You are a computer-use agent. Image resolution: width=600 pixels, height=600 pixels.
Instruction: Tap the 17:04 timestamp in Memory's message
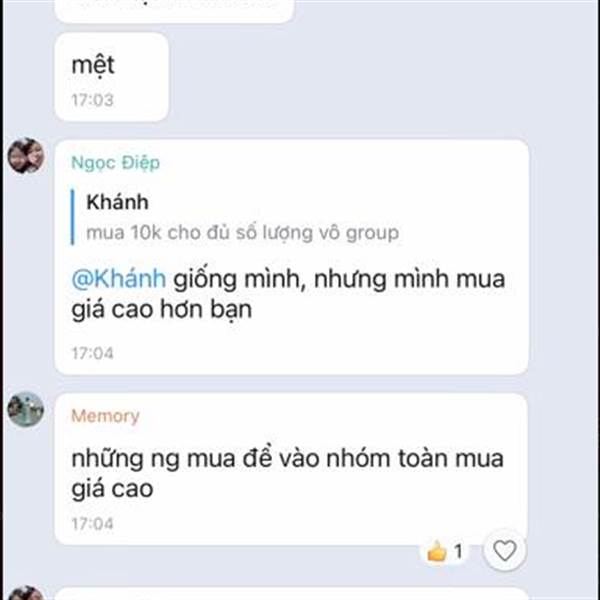coord(93,524)
